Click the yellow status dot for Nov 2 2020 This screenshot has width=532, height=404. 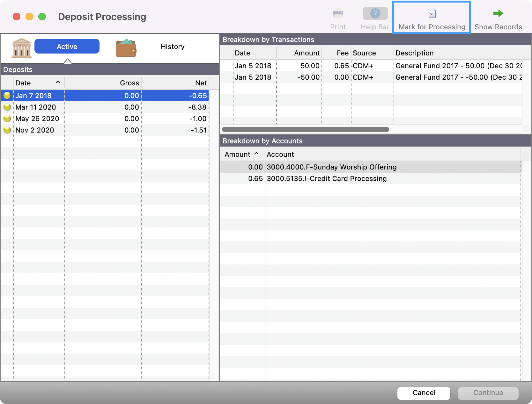(x=7, y=130)
